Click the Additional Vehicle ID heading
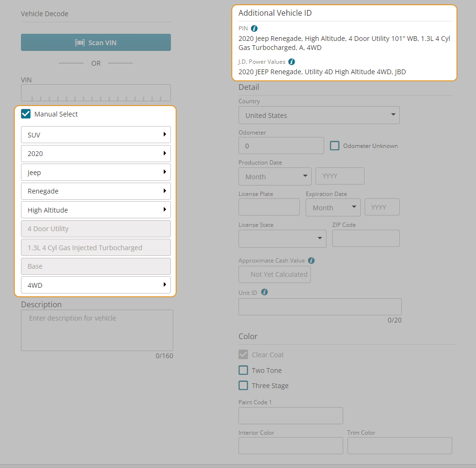This screenshot has height=468, width=476. (275, 13)
